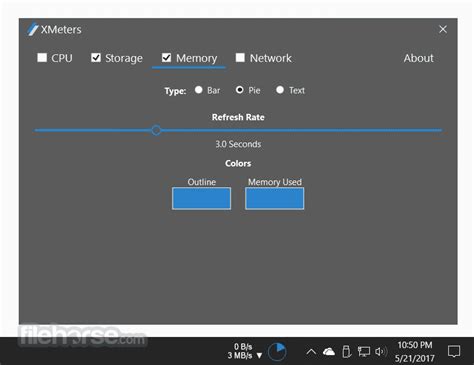
Task: Click the network speed meter in taskbar
Action: click(x=244, y=351)
